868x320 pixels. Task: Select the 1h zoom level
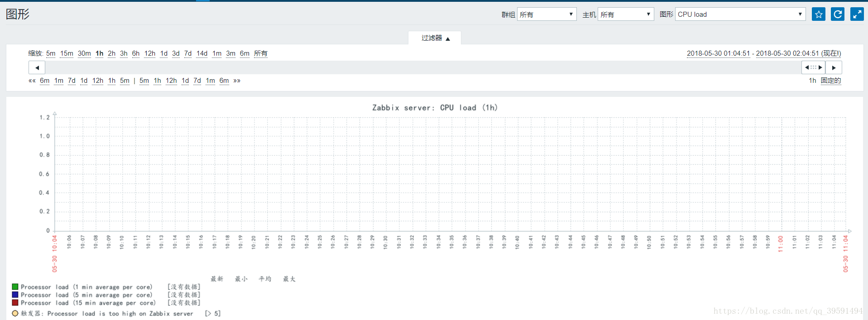point(99,53)
